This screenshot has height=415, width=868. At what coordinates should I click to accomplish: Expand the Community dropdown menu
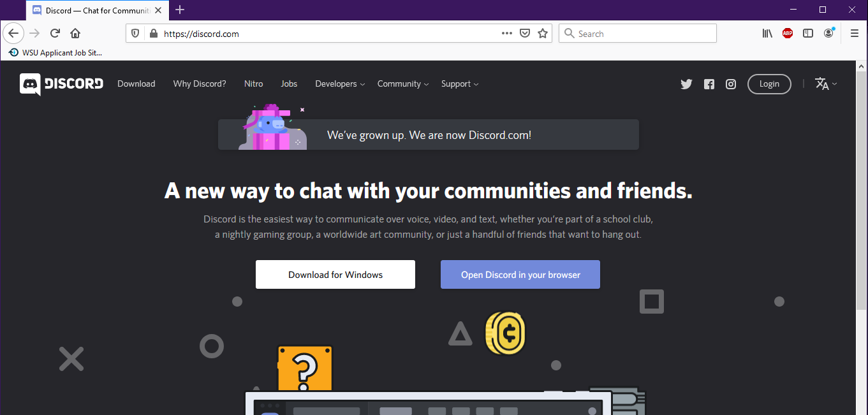coord(402,84)
